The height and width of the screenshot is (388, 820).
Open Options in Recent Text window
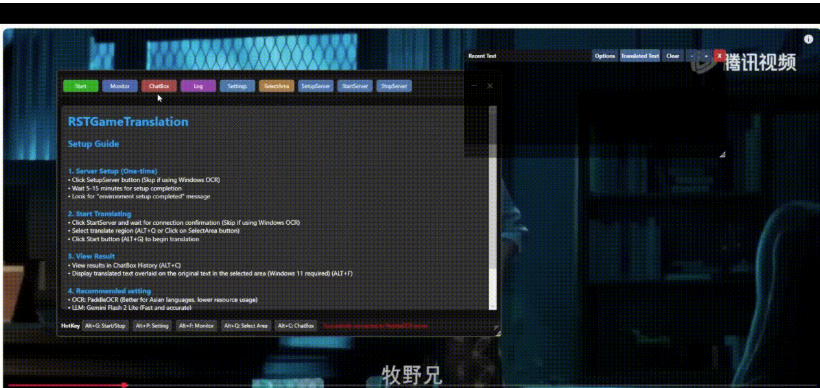coord(605,56)
